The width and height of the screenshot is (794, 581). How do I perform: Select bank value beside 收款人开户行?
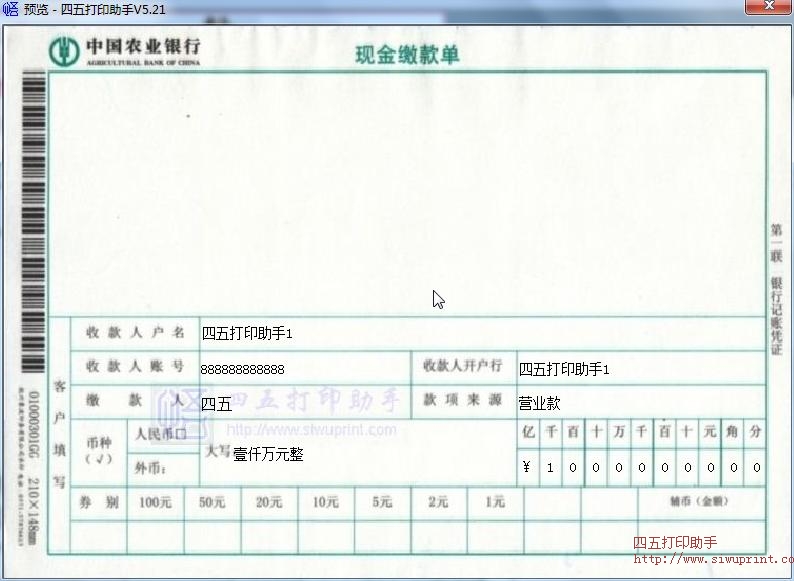(564, 369)
